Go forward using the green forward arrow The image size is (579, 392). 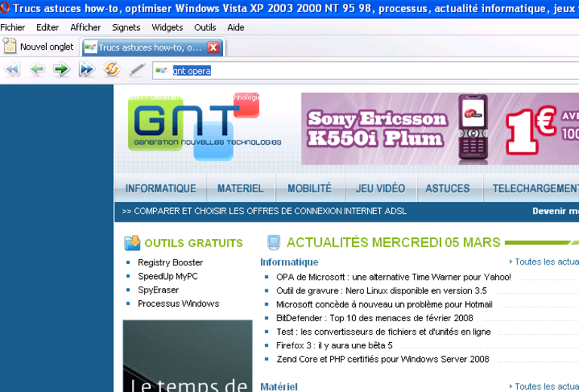click(x=62, y=69)
